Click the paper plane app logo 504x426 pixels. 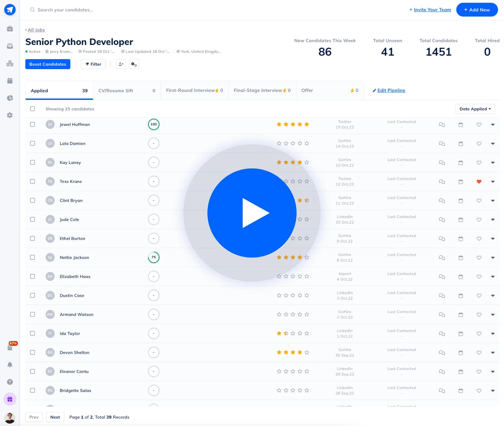(x=10, y=10)
